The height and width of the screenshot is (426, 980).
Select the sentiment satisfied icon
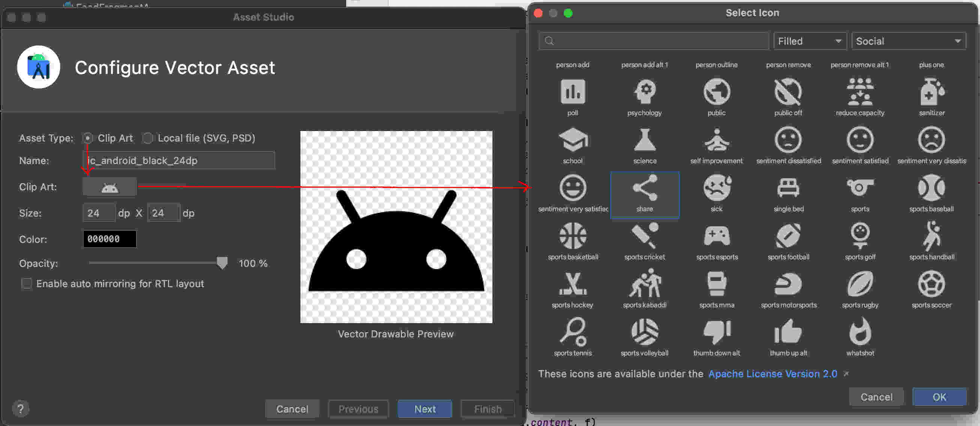point(860,140)
